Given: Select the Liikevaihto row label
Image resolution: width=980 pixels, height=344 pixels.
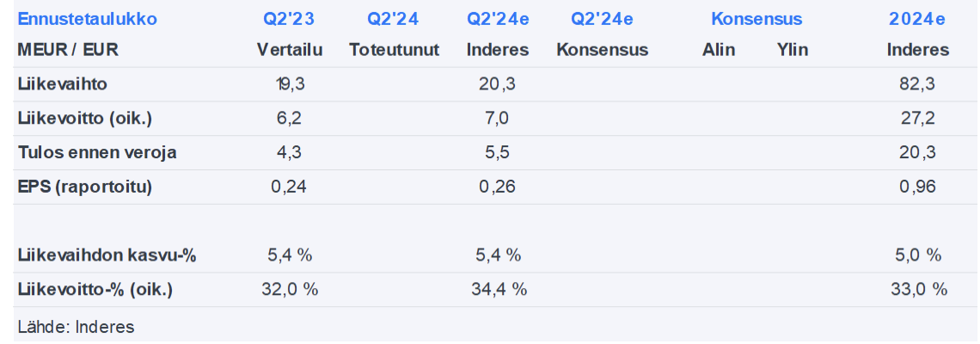Looking at the screenshot, I should click(62, 84).
